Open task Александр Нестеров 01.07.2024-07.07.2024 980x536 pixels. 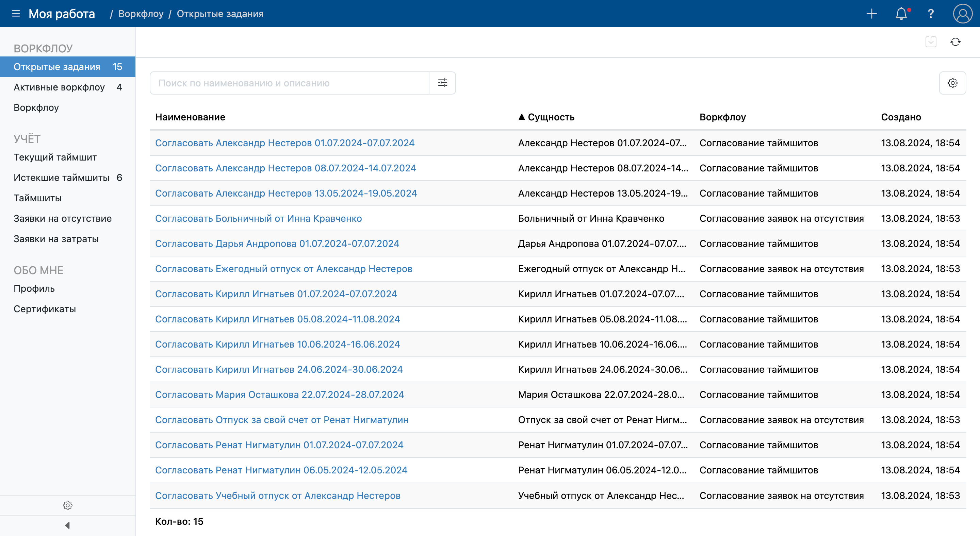point(284,143)
